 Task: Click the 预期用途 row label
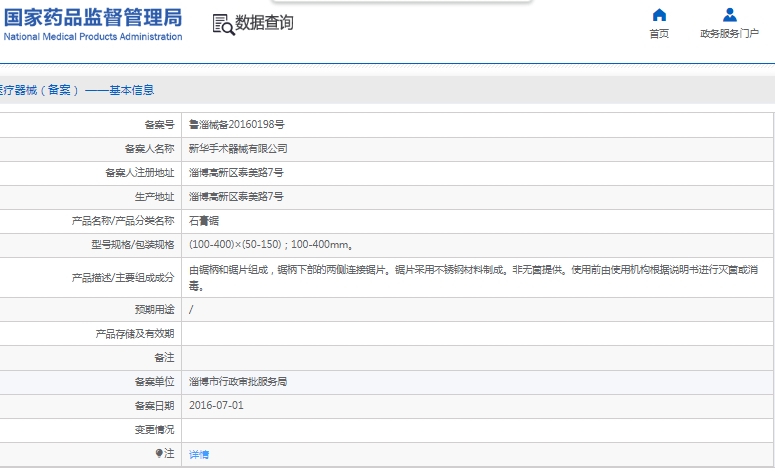click(x=154, y=310)
